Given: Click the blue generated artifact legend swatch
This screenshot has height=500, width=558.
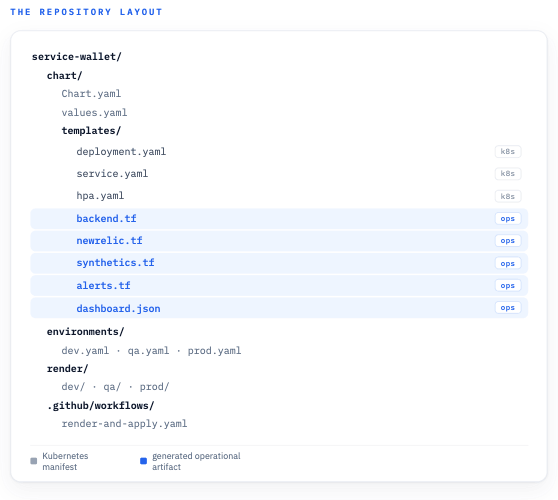Looking at the screenshot, I should point(143,461).
